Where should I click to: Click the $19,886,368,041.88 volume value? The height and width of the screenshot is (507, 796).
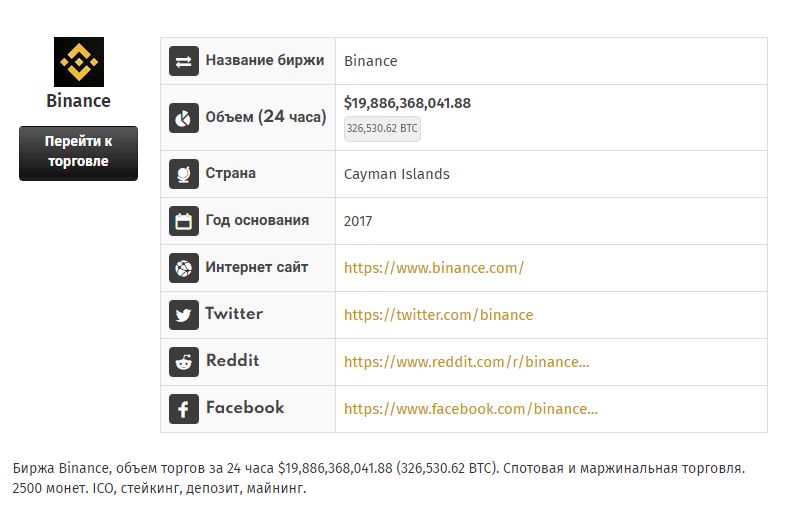pyautogui.click(x=407, y=103)
